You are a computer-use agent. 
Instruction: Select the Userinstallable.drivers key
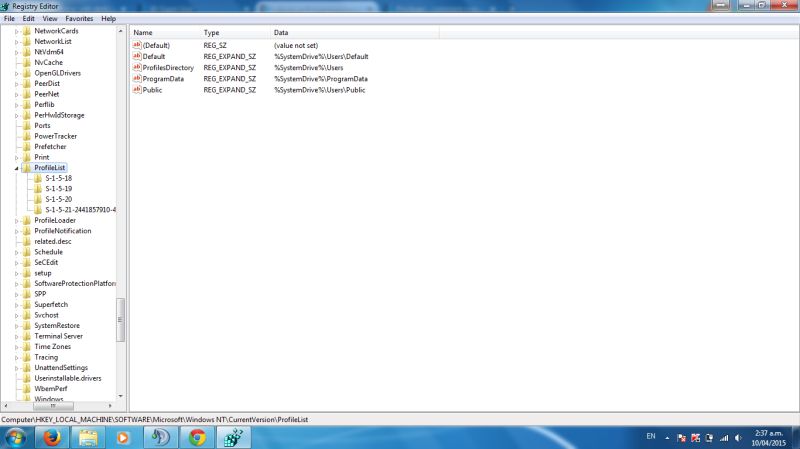68,378
